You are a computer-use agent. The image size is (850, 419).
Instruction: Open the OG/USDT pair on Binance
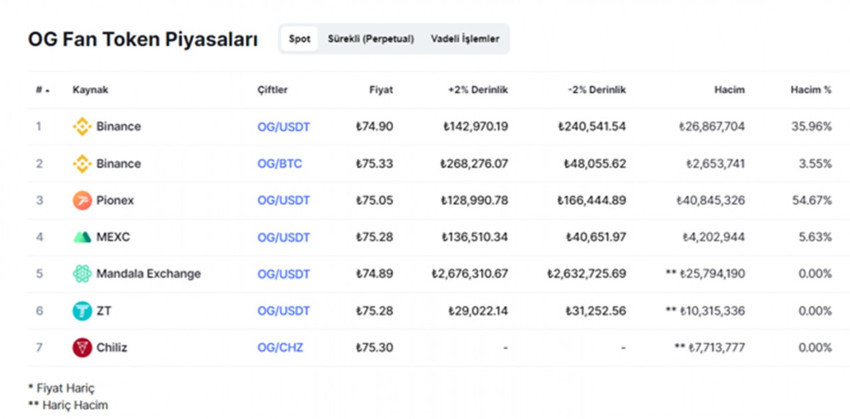(x=284, y=127)
